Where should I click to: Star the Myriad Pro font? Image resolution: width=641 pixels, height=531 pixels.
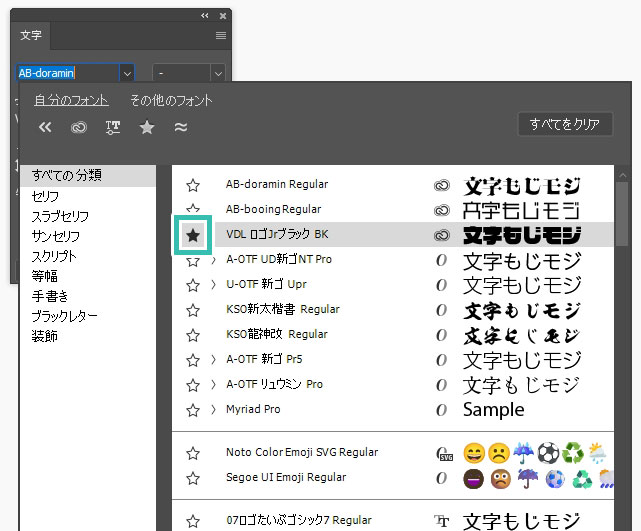pos(193,410)
